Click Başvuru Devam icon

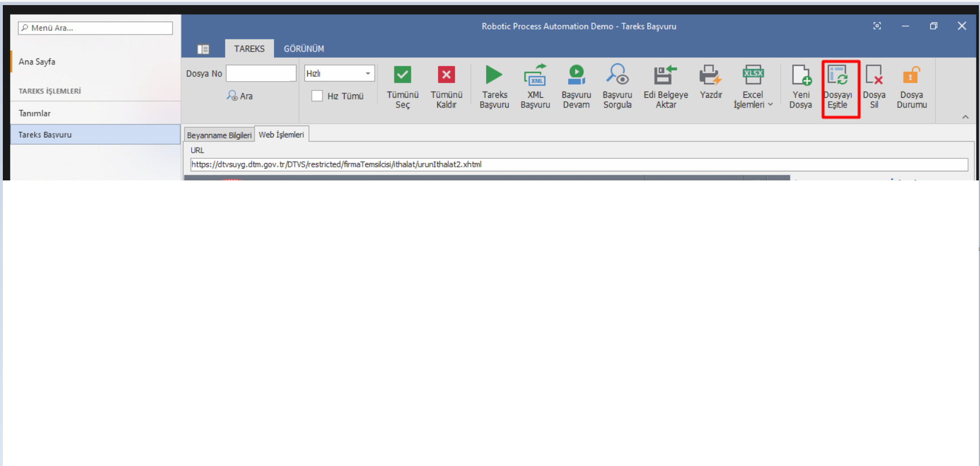[x=576, y=75]
